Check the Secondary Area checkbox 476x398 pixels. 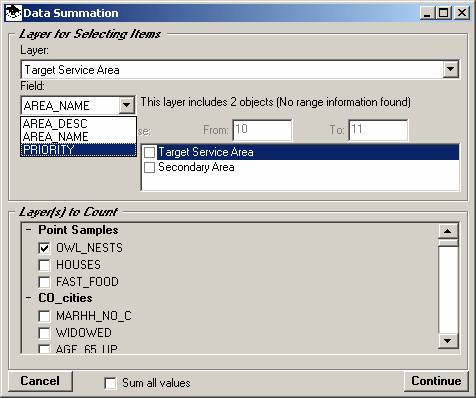point(149,167)
